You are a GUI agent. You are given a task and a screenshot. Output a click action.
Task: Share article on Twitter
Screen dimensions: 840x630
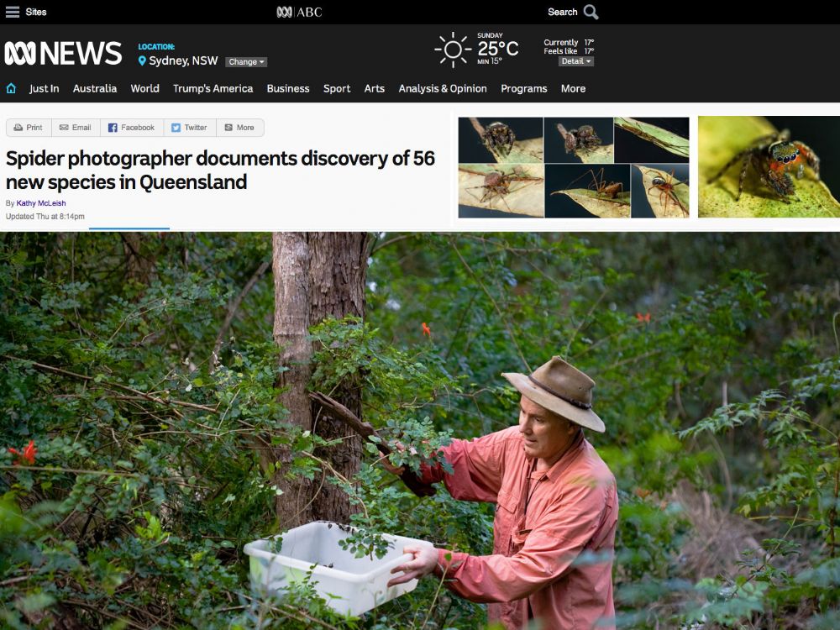pos(190,128)
